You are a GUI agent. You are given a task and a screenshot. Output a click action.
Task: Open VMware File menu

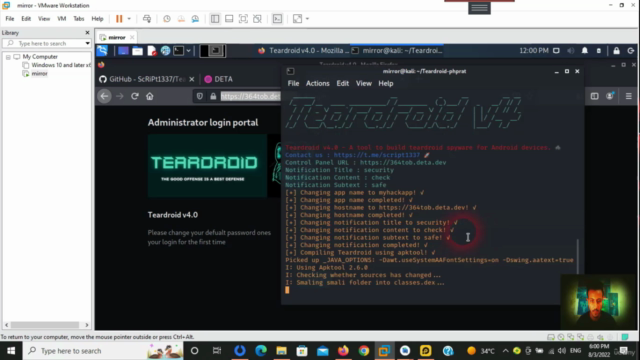10,19
